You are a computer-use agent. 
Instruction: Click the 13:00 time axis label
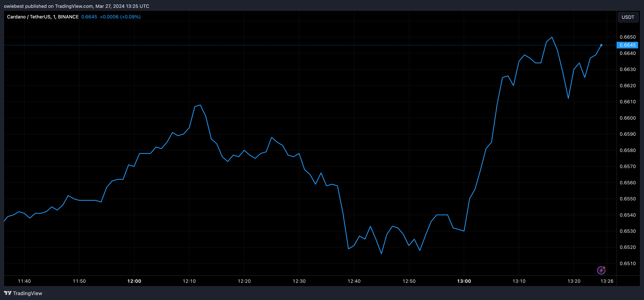click(x=464, y=281)
